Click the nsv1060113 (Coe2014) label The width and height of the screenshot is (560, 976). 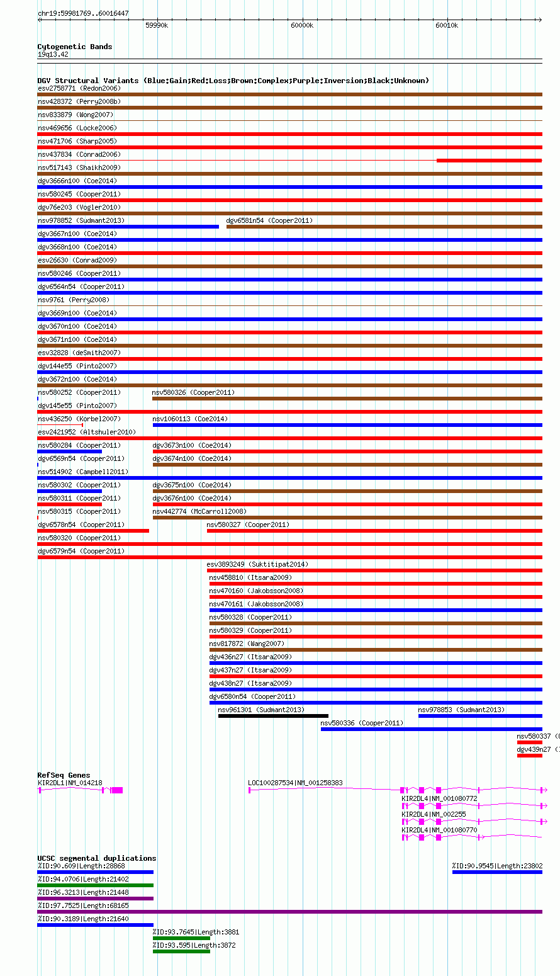[190, 419]
